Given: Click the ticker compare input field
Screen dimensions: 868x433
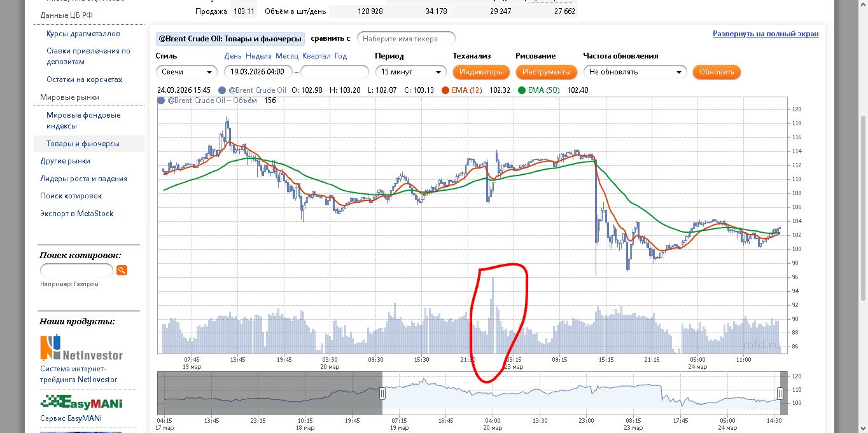Looking at the screenshot, I should 406,39.
